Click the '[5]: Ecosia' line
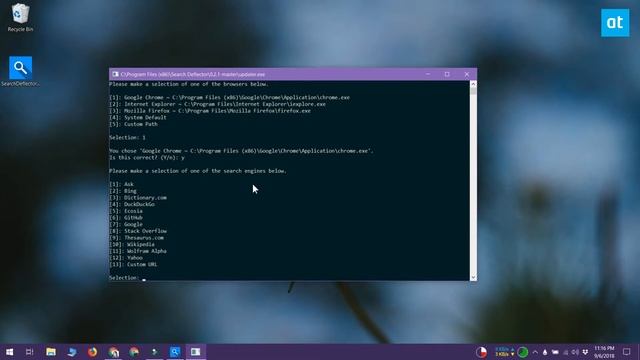This screenshot has width=640, height=360. [x=126, y=211]
